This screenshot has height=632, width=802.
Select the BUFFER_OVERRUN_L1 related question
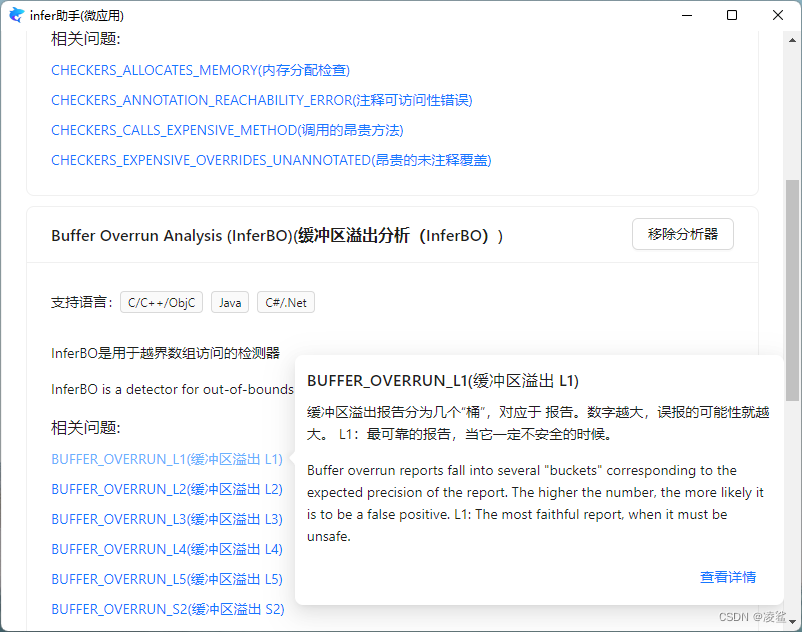167,459
